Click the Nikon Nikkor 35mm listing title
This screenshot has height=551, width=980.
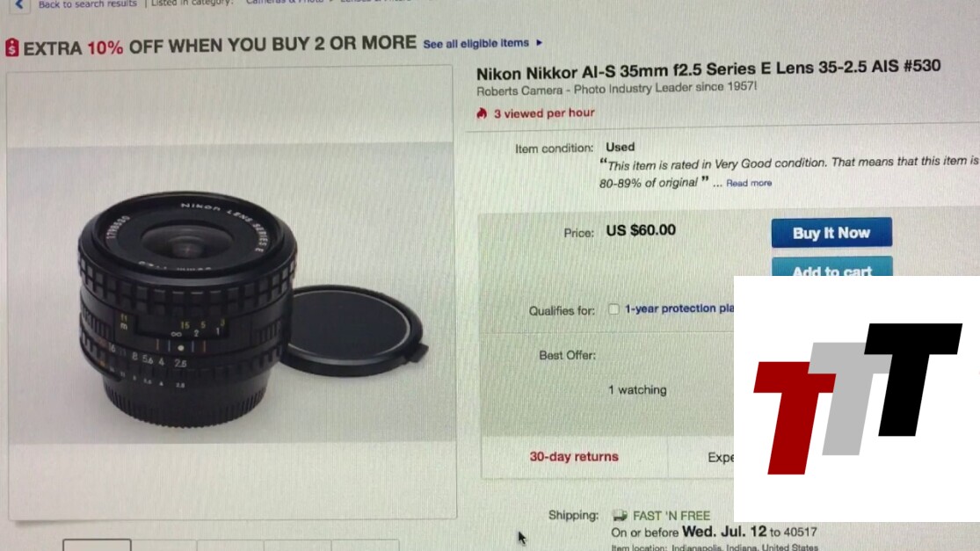708,70
